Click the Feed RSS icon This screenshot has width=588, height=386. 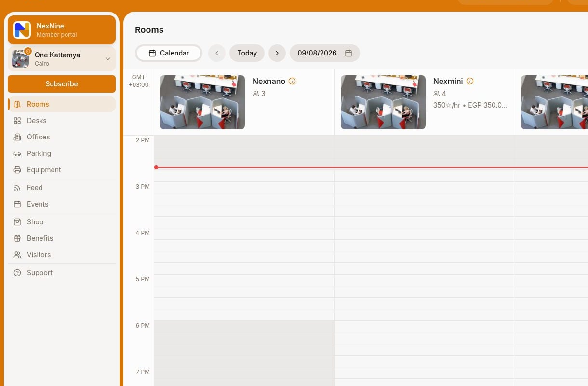(17, 188)
